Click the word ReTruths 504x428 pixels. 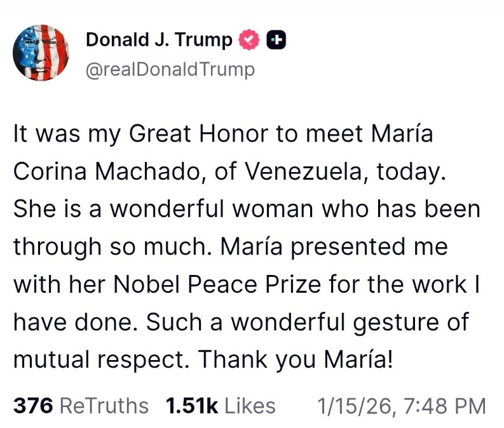(104, 405)
